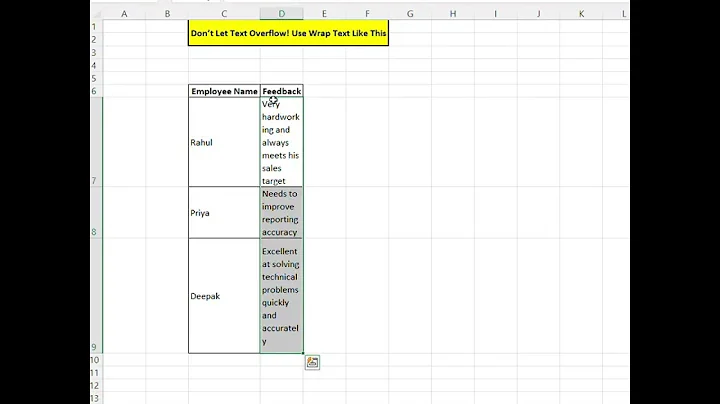Screen dimensions: 720x404
Task: Click the Paste Options smart tag icon
Action: tap(312, 362)
